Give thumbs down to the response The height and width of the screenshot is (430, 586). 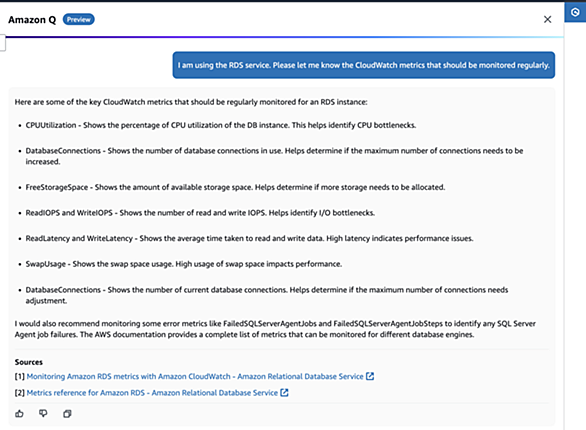click(x=43, y=414)
